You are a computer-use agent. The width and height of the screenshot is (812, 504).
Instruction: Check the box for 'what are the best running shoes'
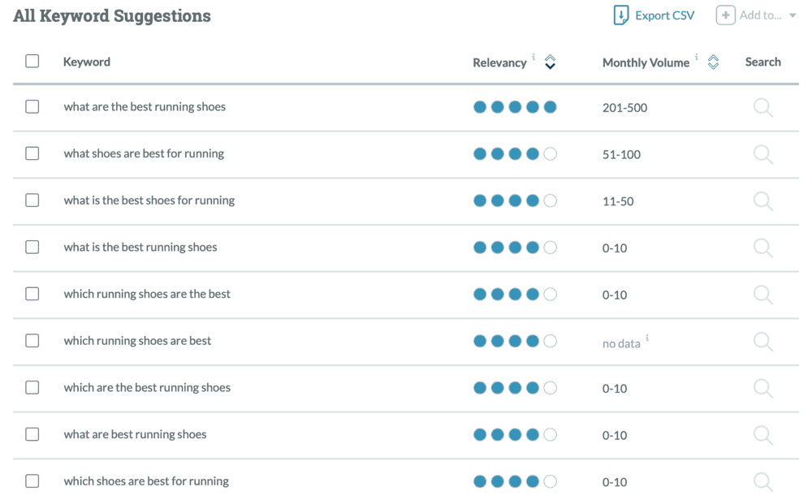tap(32, 106)
